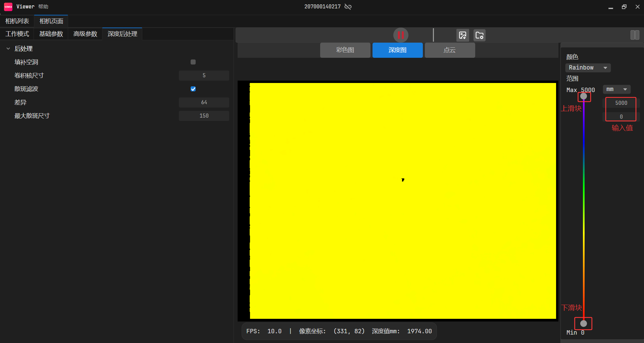This screenshot has width=644, height=343.
Task: Edit the 差异 value field
Action: (x=204, y=102)
